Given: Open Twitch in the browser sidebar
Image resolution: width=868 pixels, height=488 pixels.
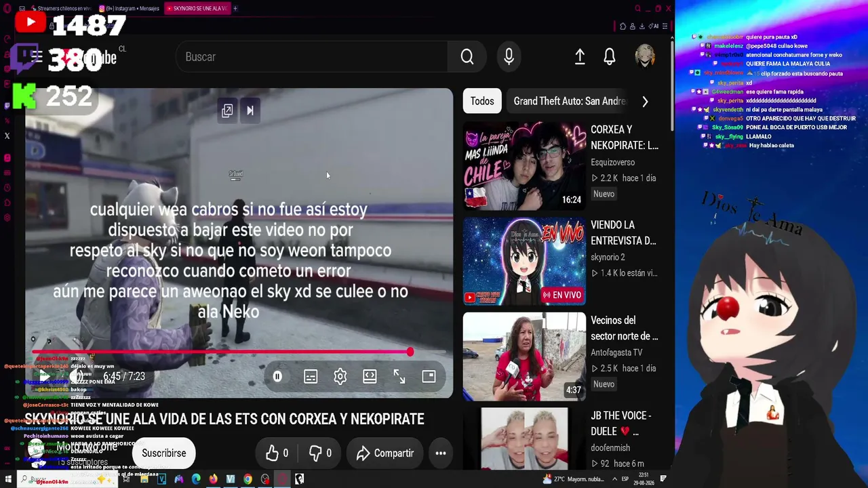Looking at the screenshot, I should [x=7, y=105].
